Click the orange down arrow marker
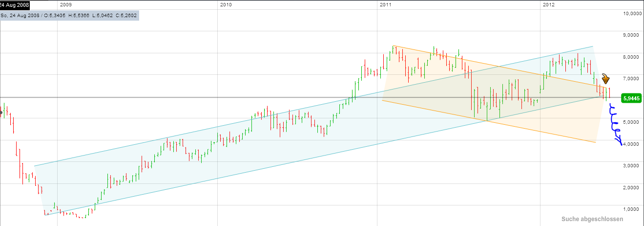Viewport: 644px width, 226px height. coord(605,79)
